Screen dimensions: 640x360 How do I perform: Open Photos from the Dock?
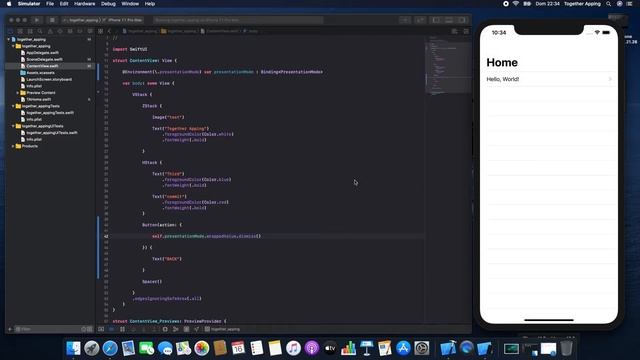202,348
